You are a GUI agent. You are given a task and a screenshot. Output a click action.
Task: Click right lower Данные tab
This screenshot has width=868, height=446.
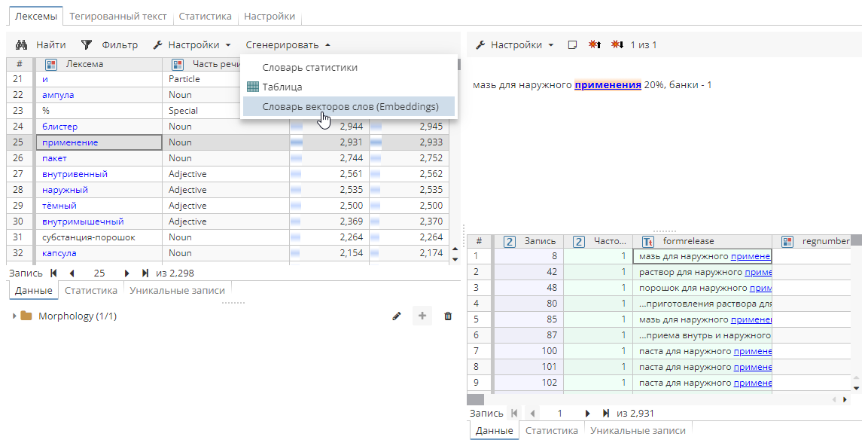coord(495,430)
